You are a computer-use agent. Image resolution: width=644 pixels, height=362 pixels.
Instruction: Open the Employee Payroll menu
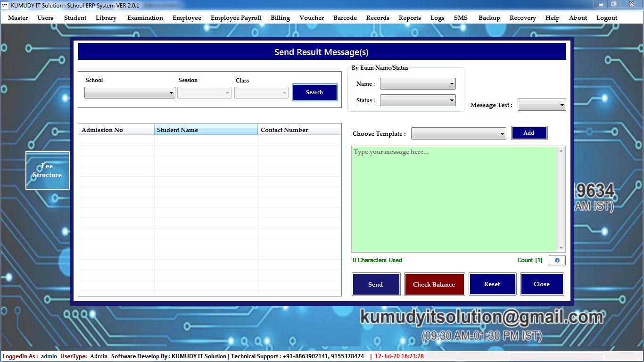[236, 18]
